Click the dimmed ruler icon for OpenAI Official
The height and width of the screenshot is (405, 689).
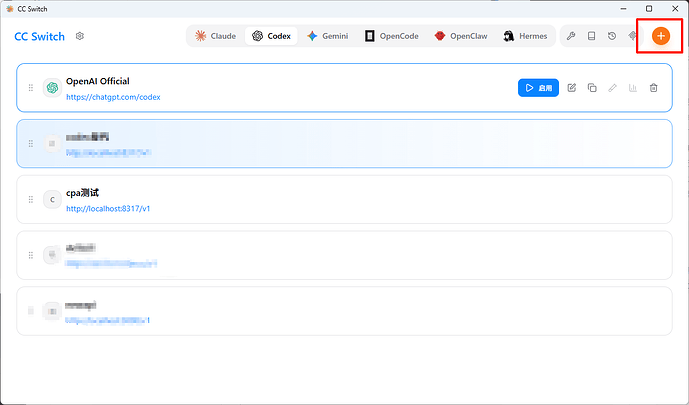[612, 88]
